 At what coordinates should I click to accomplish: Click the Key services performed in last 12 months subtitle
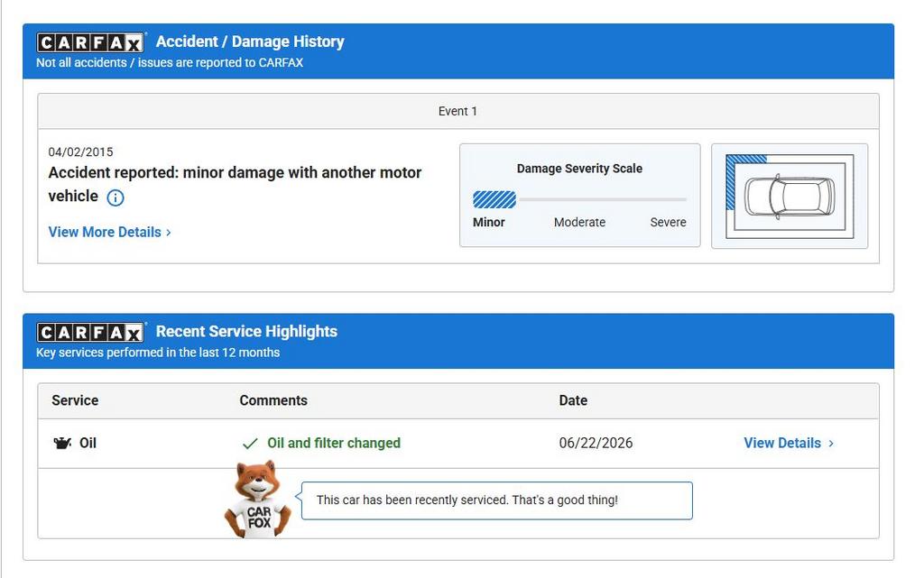(x=158, y=353)
